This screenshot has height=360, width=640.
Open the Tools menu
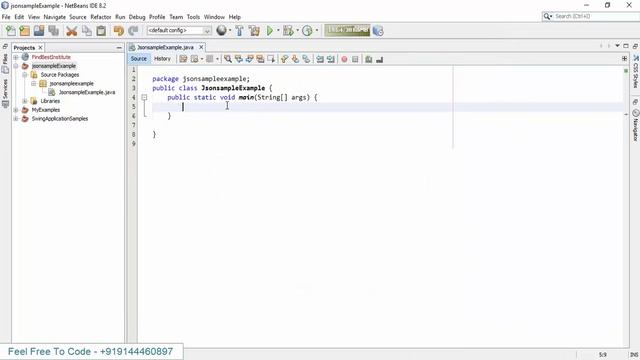193,17
